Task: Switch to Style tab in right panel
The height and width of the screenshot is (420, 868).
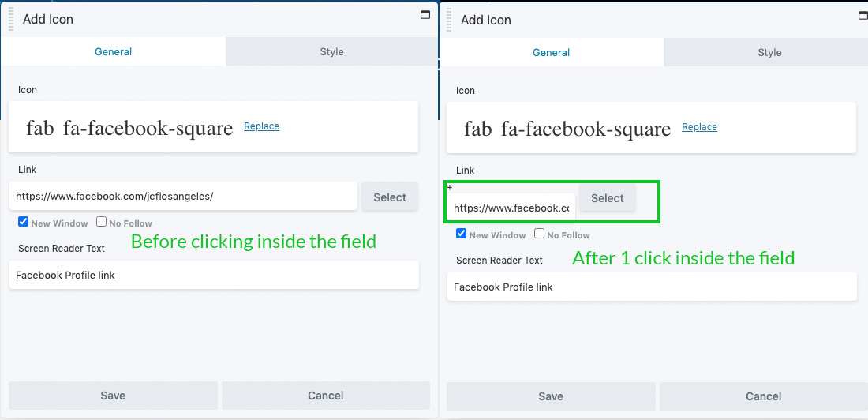Action: (769, 53)
